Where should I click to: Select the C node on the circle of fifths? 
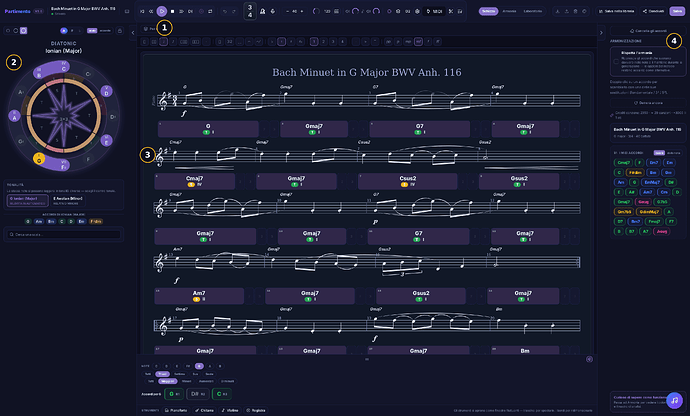click(64, 69)
